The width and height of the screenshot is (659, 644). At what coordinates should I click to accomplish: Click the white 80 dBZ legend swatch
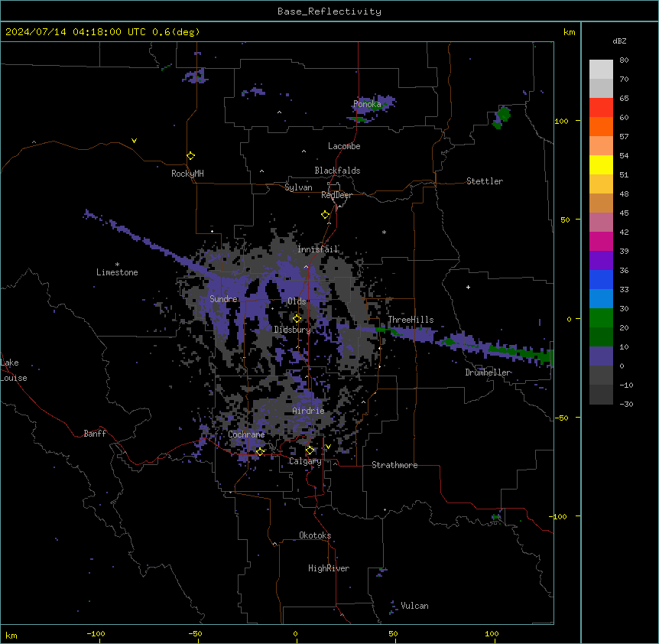601,70
